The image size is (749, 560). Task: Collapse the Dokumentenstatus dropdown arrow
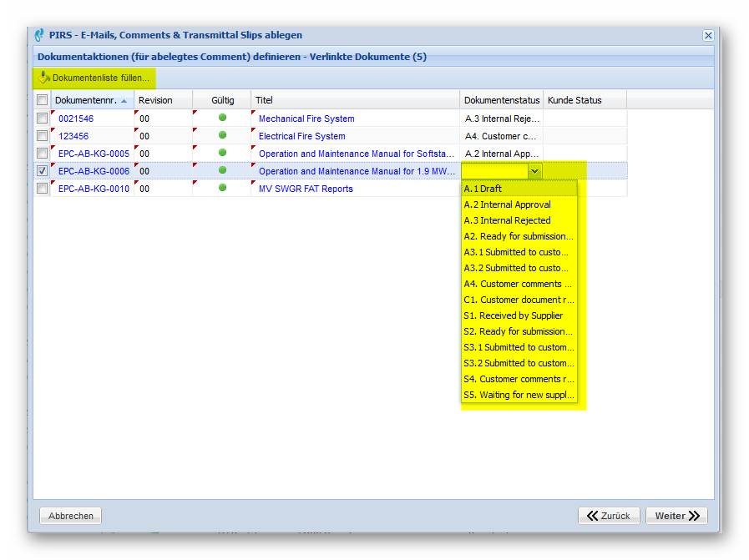point(535,171)
